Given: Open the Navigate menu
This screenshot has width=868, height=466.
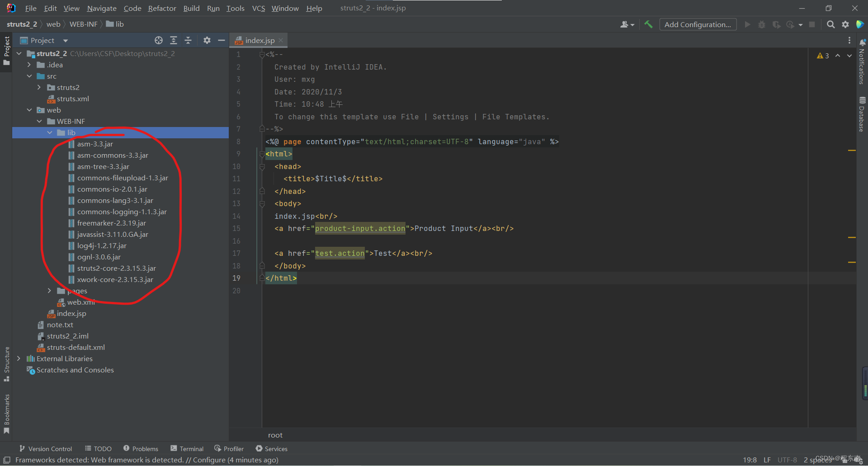Looking at the screenshot, I should [x=102, y=8].
